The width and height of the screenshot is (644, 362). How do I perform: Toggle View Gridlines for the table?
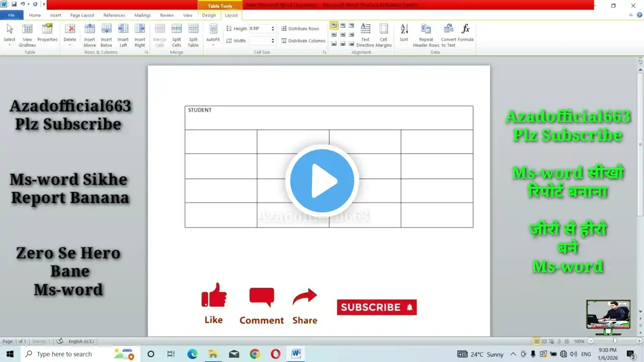27,35
